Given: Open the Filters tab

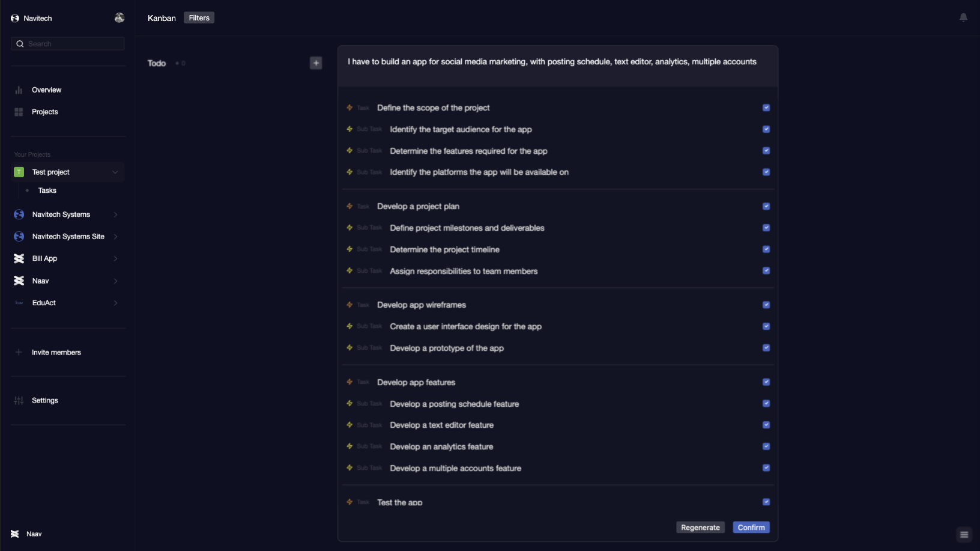Looking at the screenshot, I should [x=199, y=18].
